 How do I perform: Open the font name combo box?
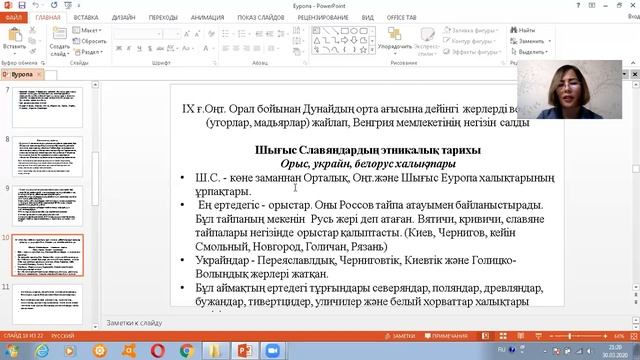(x=138, y=34)
